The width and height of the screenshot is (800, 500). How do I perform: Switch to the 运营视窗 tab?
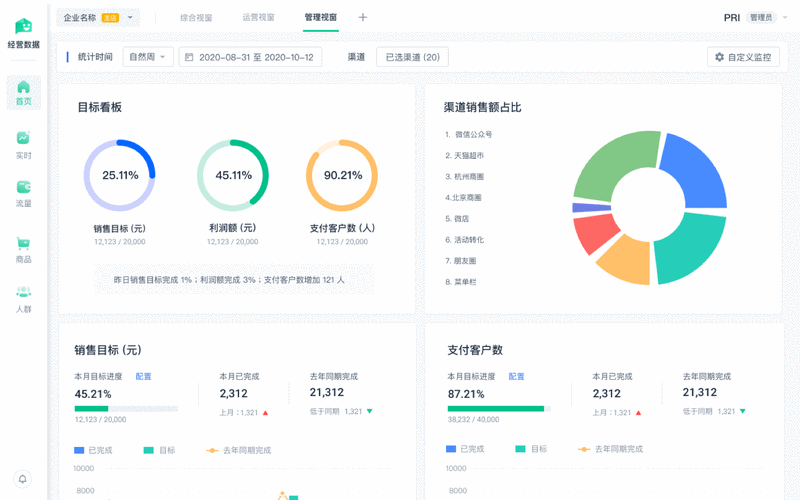(258, 17)
